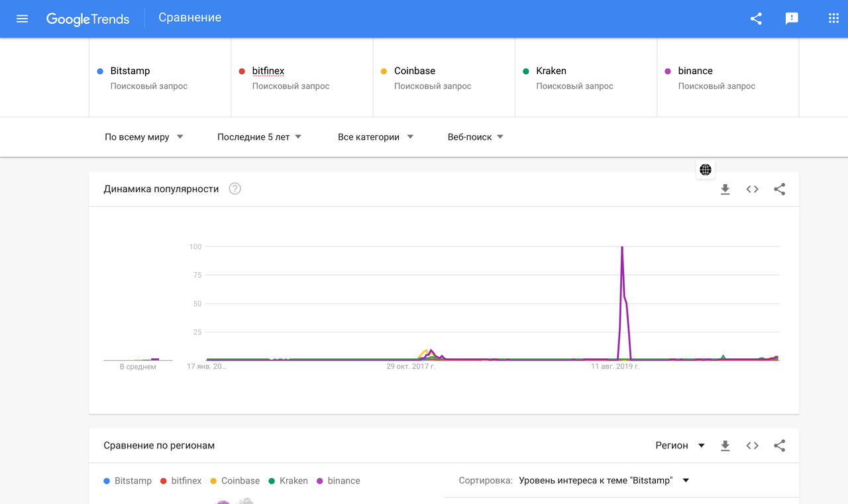This screenshot has height=504, width=848.
Task: Edit the Coinbase search term
Action: click(444, 77)
